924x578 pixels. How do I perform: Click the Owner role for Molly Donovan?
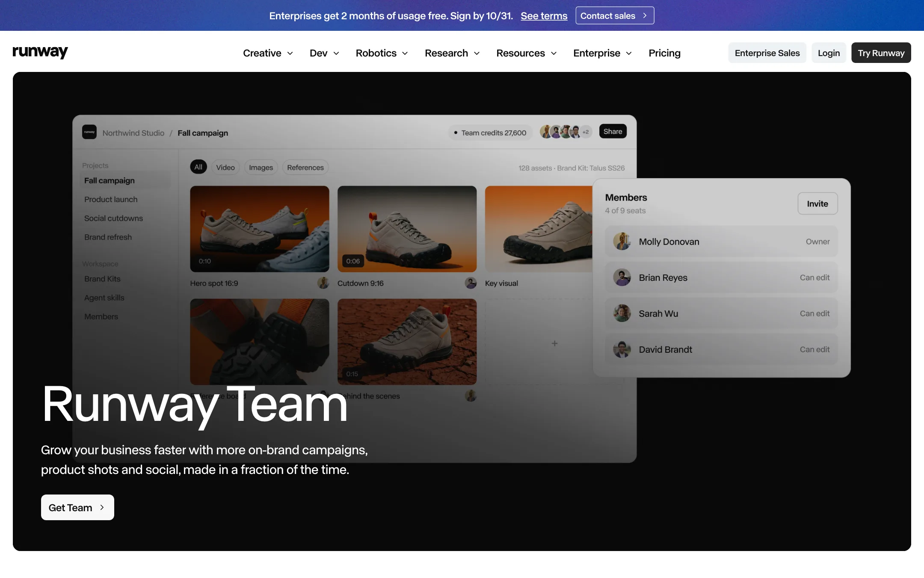817,241
